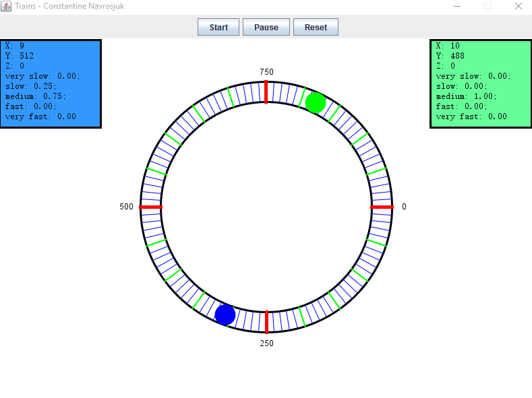
Task: Click the red track marker at 750
Action: click(x=266, y=92)
